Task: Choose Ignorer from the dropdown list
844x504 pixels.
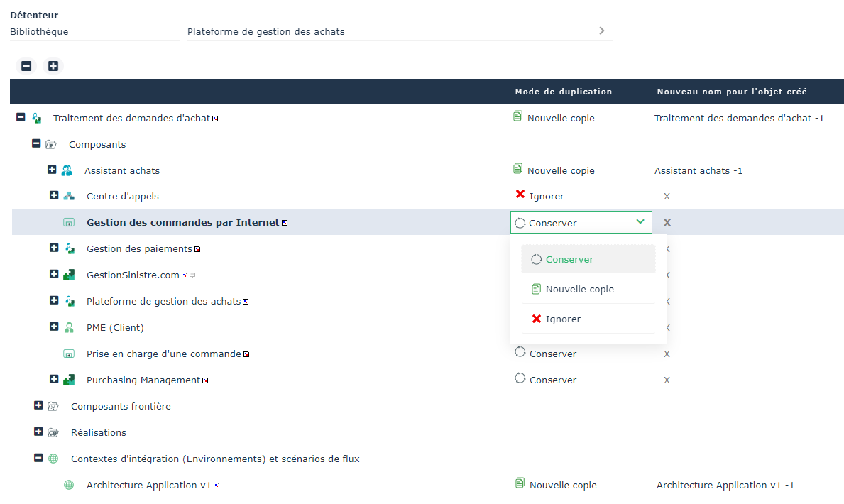Action: [x=563, y=319]
